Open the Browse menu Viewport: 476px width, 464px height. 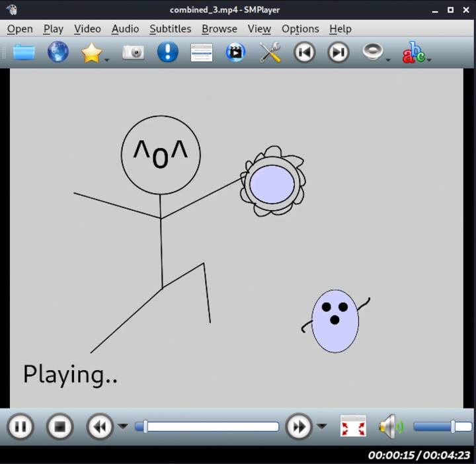click(x=219, y=29)
